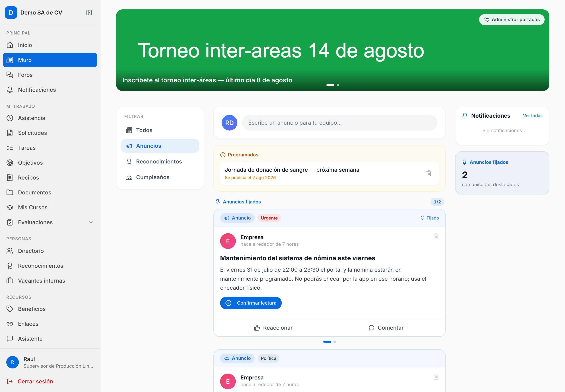565x392 pixels.
Task: Delete scheduled Jornada de donación post
Action: tap(429, 173)
